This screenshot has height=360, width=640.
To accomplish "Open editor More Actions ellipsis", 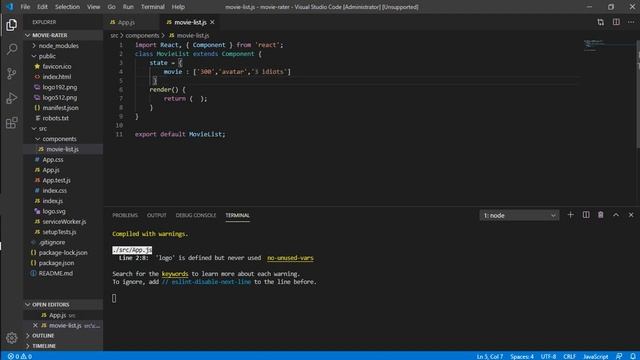I will pyautogui.click(x=631, y=22).
